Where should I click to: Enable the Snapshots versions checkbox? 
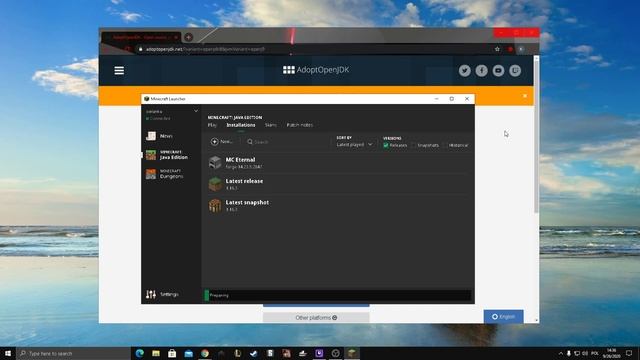(413, 145)
